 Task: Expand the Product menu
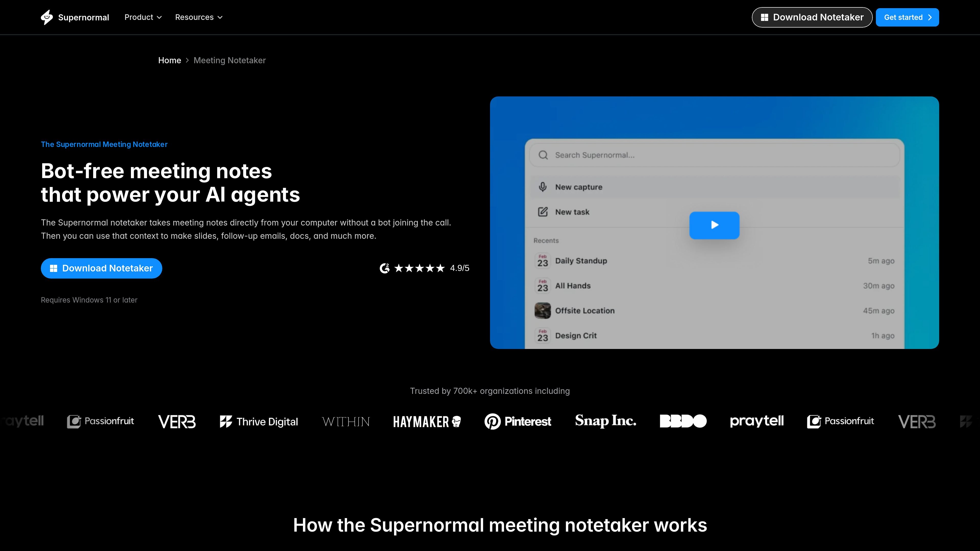(143, 17)
